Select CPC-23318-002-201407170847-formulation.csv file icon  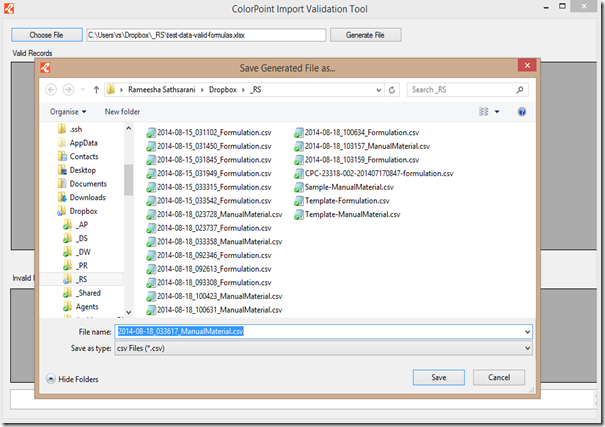click(x=299, y=174)
